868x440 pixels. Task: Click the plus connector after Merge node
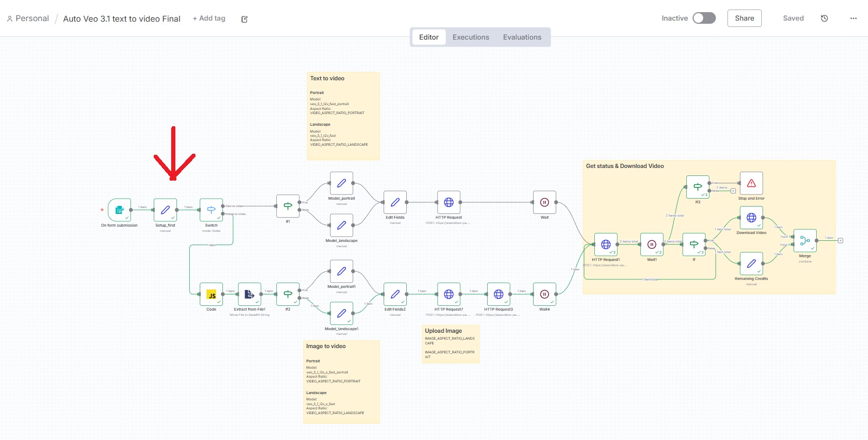[841, 241]
